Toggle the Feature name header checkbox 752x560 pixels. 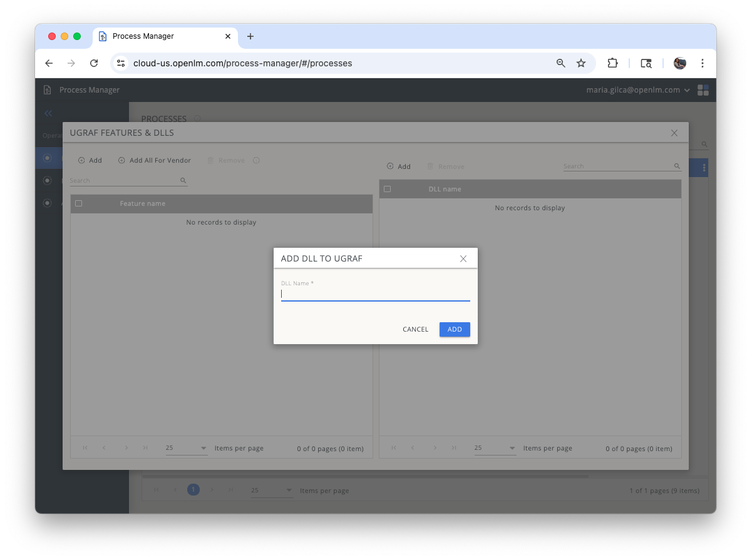point(78,203)
